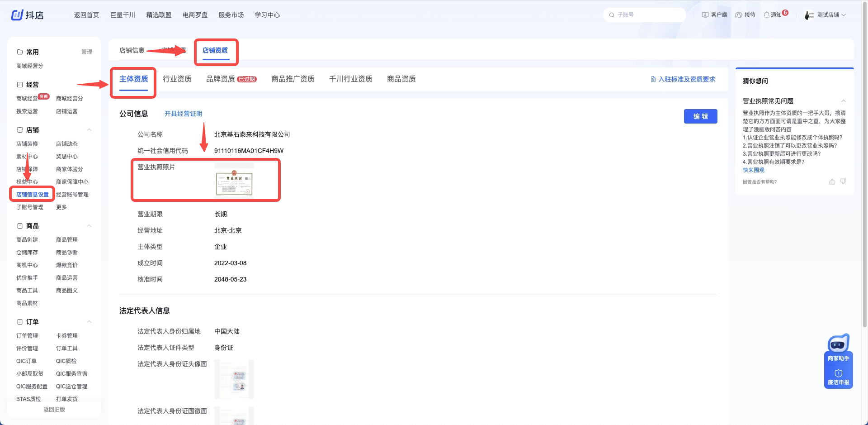Open the 通知 notification bell
868x425 pixels.
click(x=767, y=15)
